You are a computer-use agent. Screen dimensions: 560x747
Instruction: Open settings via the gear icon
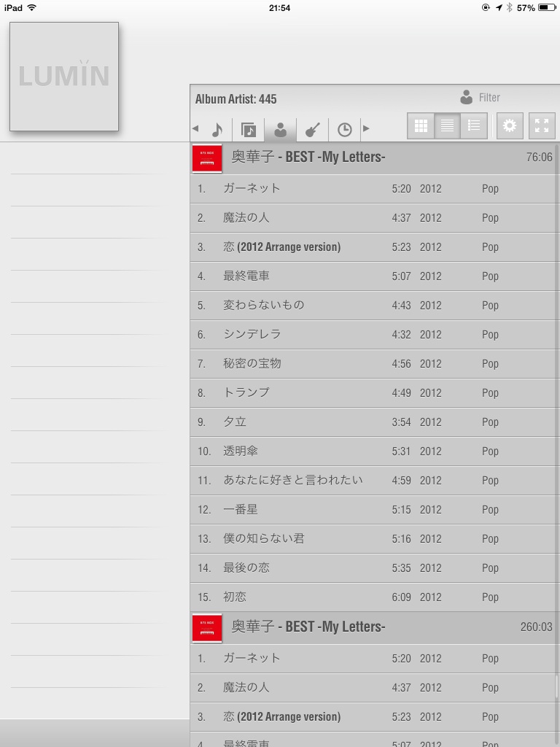click(510, 125)
